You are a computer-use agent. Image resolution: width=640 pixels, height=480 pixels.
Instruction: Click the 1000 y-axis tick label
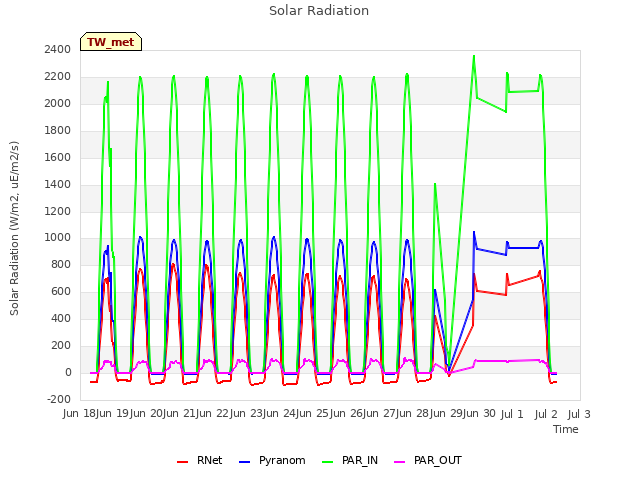point(58,238)
